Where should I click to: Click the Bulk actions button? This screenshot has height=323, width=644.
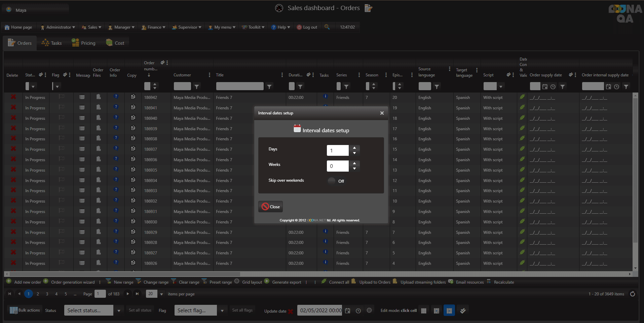[x=25, y=310]
